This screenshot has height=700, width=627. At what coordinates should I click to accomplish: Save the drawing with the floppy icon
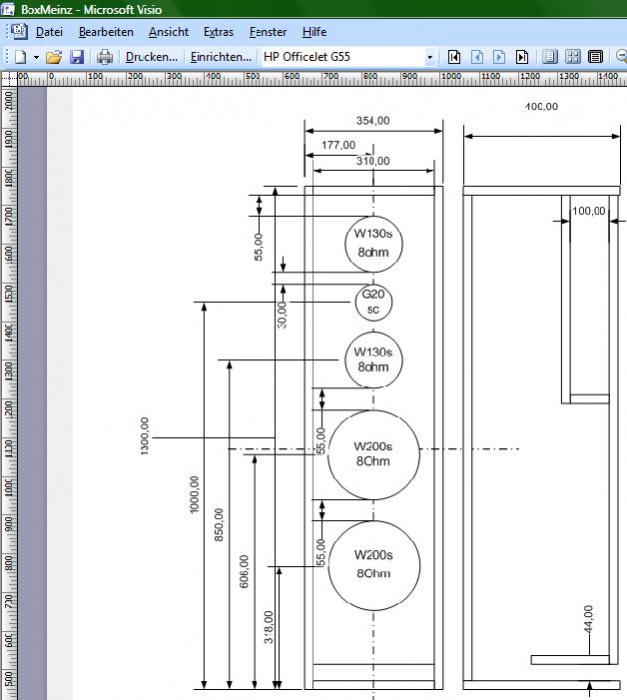click(77, 57)
